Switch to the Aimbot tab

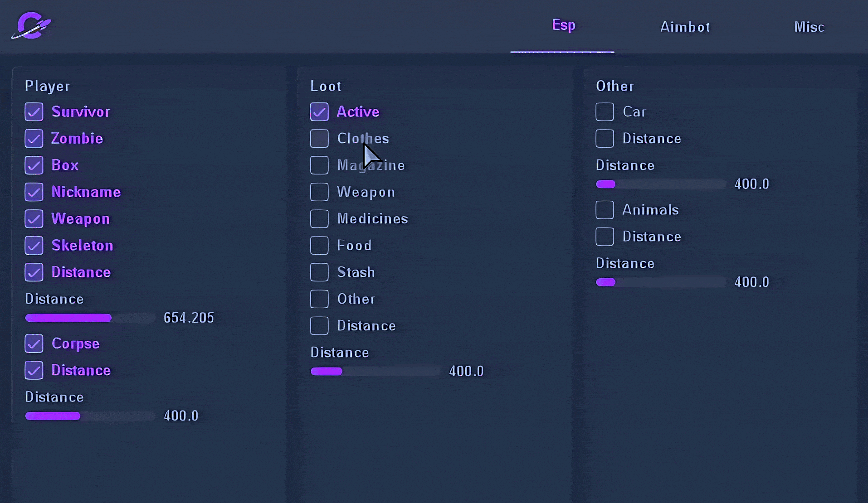click(685, 27)
